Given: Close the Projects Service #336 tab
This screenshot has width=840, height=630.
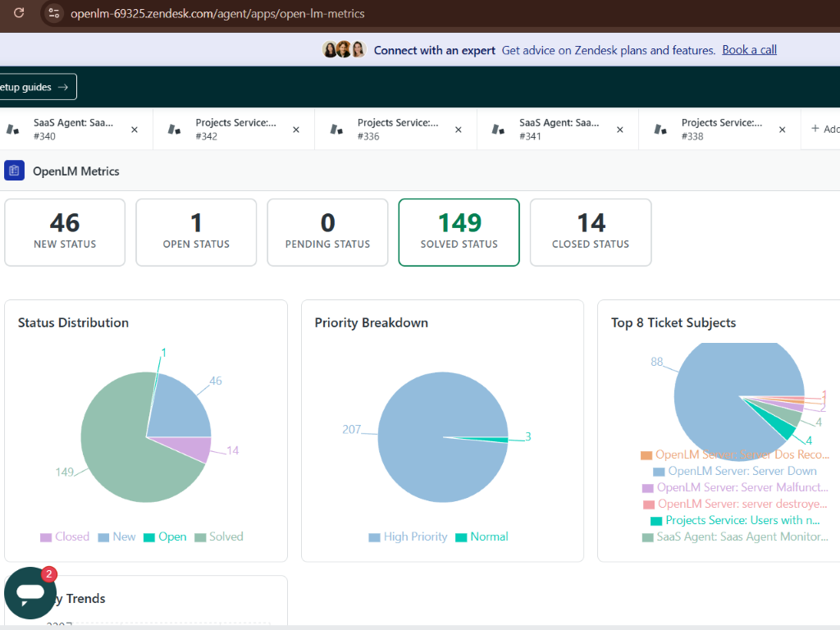Looking at the screenshot, I should coord(458,128).
